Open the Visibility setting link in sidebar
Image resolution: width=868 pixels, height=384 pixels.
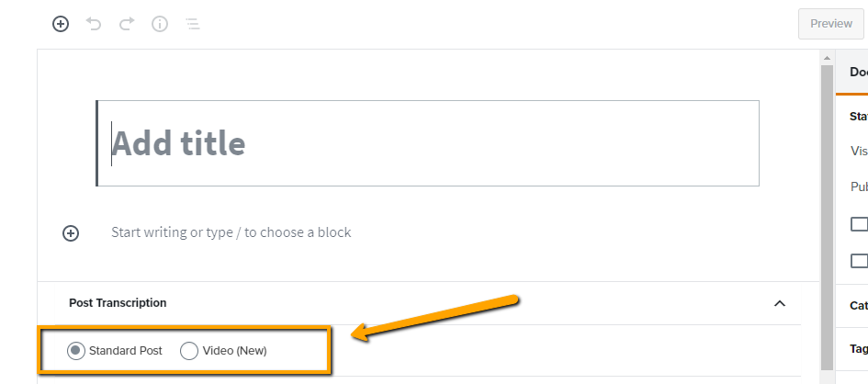click(x=859, y=151)
